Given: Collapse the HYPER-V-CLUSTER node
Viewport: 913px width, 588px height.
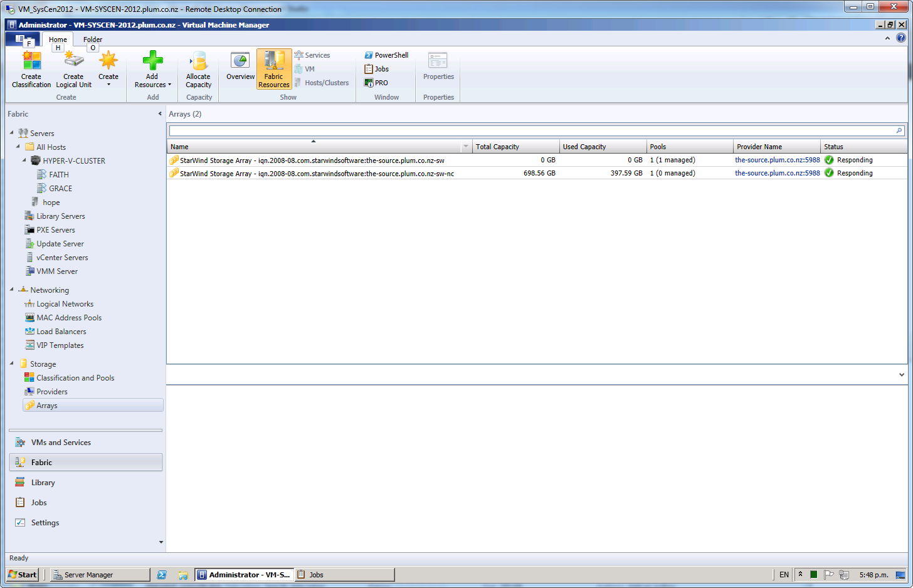Looking at the screenshot, I should [24, 160].
